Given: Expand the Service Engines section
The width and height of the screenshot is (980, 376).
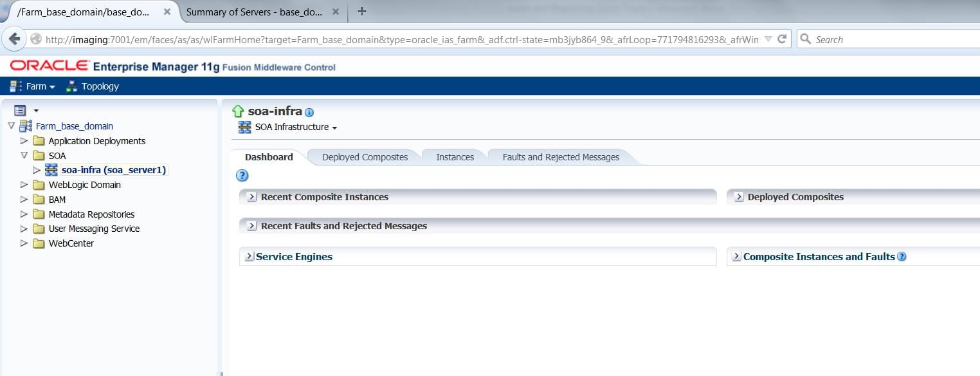Looking at the screenshot, I should 250,256.
